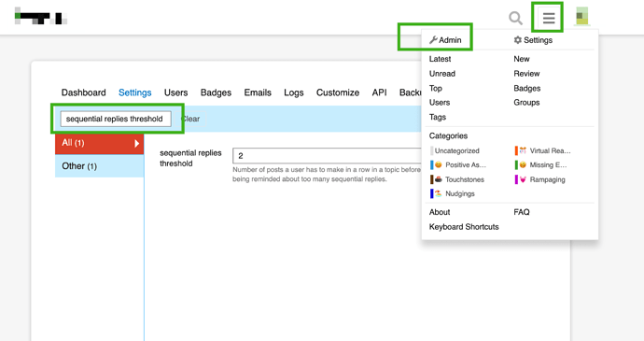Switch to the Dashboard admin tab

(x=83, y=92)
